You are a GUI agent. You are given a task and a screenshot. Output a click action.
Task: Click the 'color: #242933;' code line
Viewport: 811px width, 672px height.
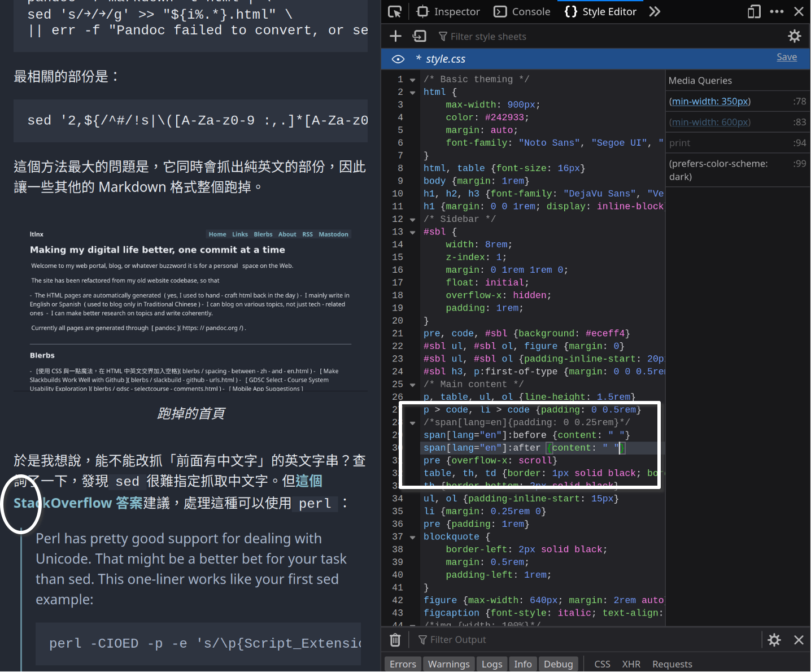click(487, 117)
